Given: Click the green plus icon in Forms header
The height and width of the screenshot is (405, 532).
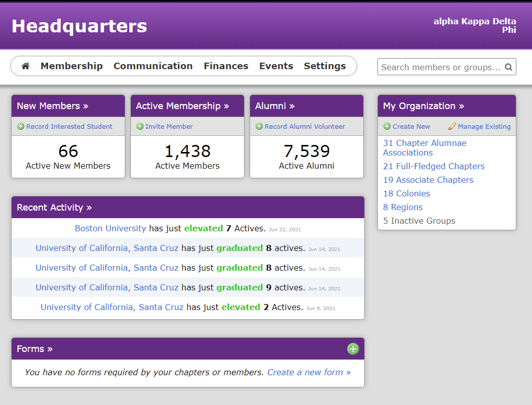Looking at the screenshot, I should (353, 348).
